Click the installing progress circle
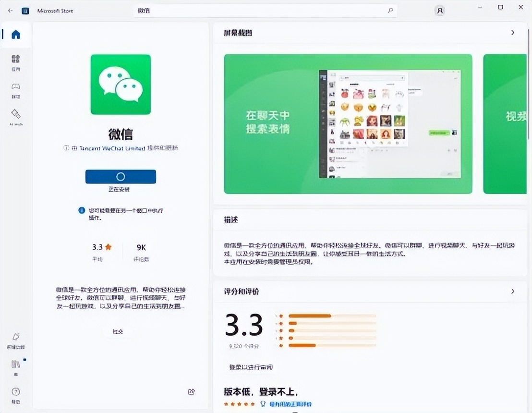 (x=120, y=176)
